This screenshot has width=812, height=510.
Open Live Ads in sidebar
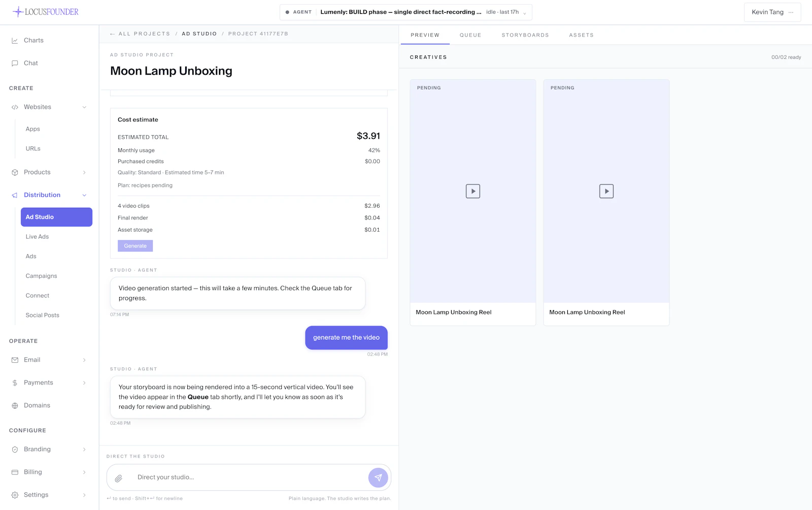37,237
